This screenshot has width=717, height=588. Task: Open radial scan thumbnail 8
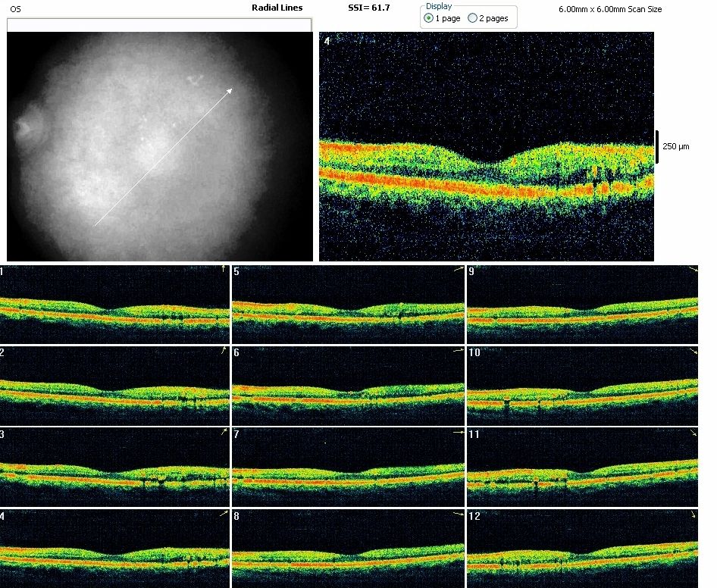(348, 549)
